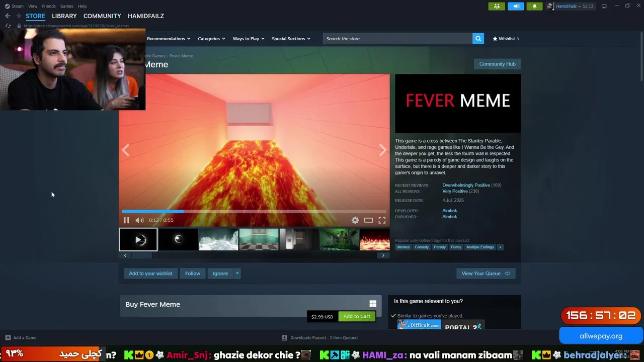Click the thumbnail strip scrollbar handle
This screenshot has height=362, width=644.
tap(142, 255)
